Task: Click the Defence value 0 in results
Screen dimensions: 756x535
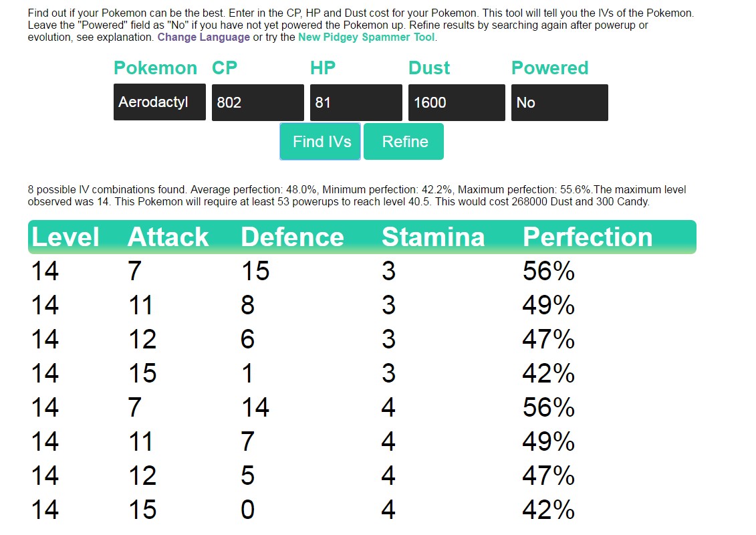Action: pyautogui.click(x=247, y=510)
